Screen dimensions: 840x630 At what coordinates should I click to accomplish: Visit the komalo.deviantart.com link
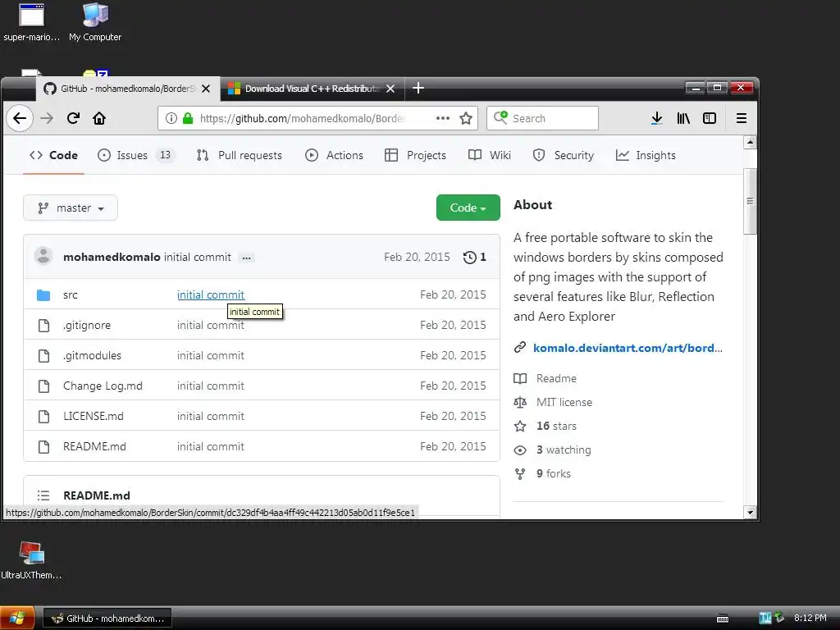point(628,348)
